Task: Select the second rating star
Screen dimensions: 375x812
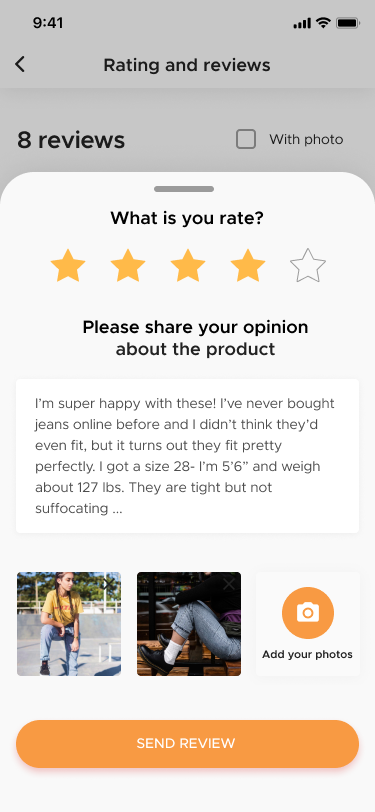Action: pyautogui.click(x=128, y=265)
